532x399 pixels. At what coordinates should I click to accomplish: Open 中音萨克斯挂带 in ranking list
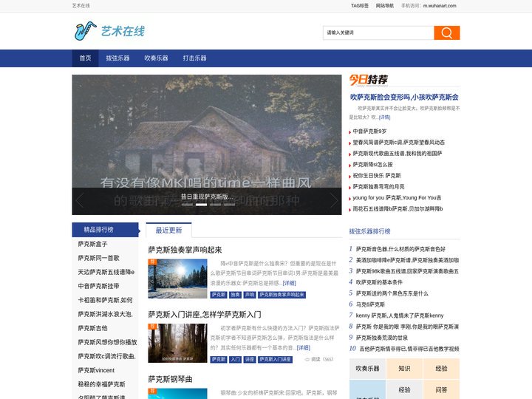pos(99,286)
